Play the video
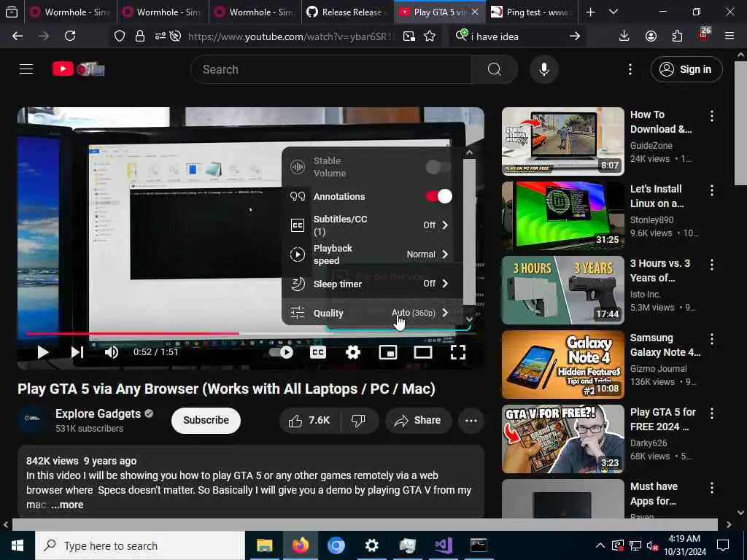The width and height of the screenshot is (747, 560). pyautogui.click(x=43, y=352)
